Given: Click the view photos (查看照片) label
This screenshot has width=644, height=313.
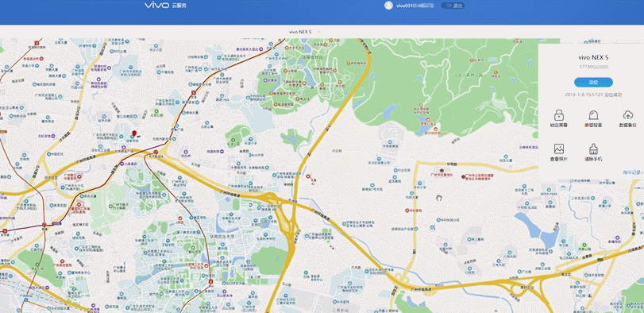Looking at the screenshot, I should pos(558,159).
